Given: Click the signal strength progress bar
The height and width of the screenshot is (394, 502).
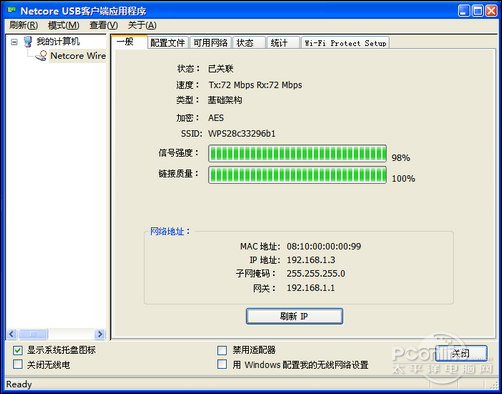Looking at the screenshot, I should pos(297,153).
